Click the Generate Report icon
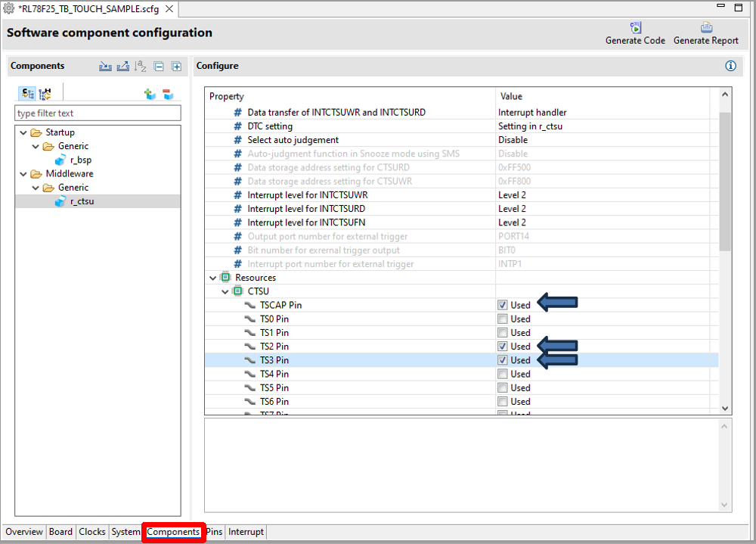This screenshot has height=544, width=756. pyautogui.click(x=705, y=28)
